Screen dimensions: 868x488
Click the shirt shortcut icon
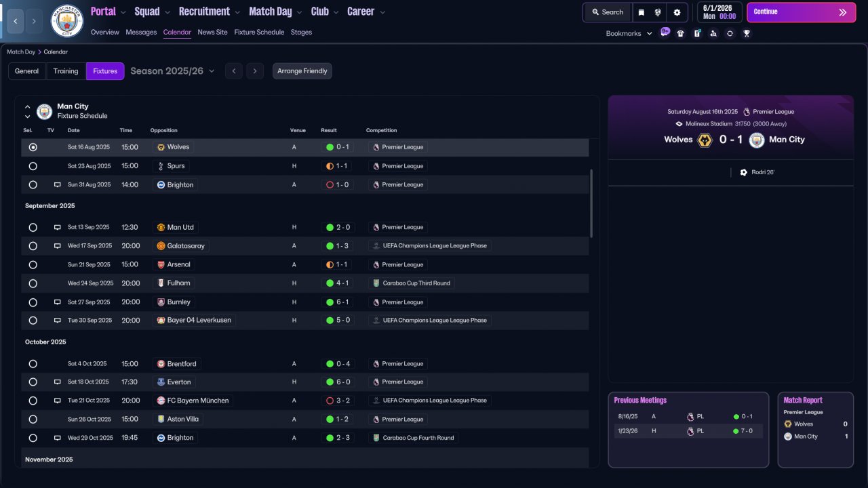pyautogui.click(x=681, y=33)
